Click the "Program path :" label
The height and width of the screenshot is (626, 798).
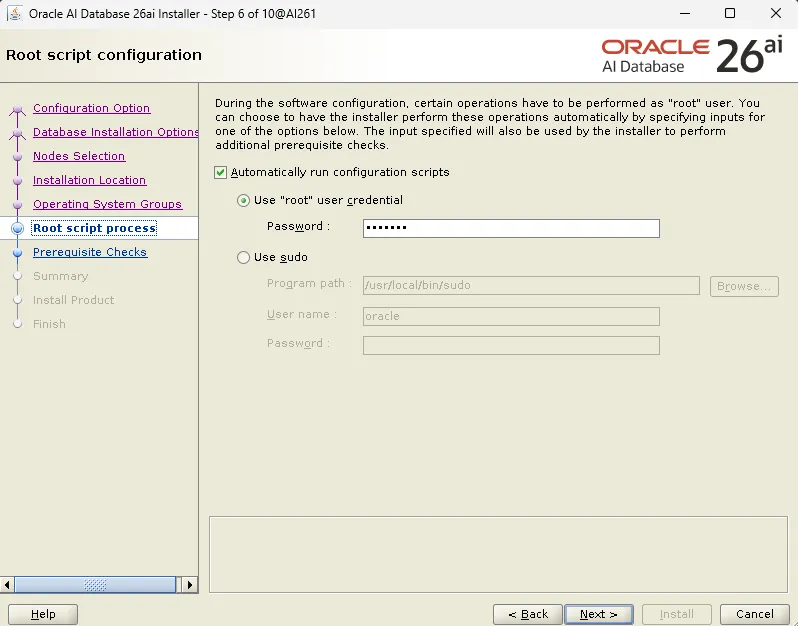309,283
